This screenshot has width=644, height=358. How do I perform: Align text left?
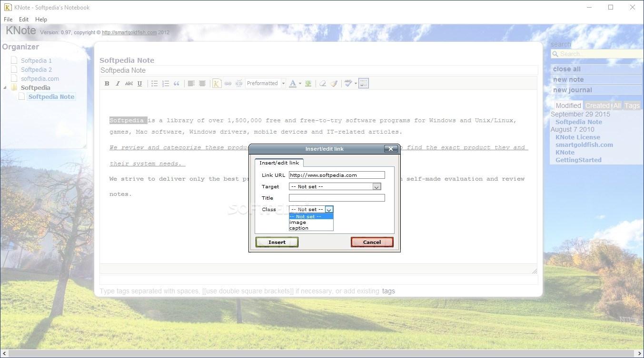click(191, 84)
